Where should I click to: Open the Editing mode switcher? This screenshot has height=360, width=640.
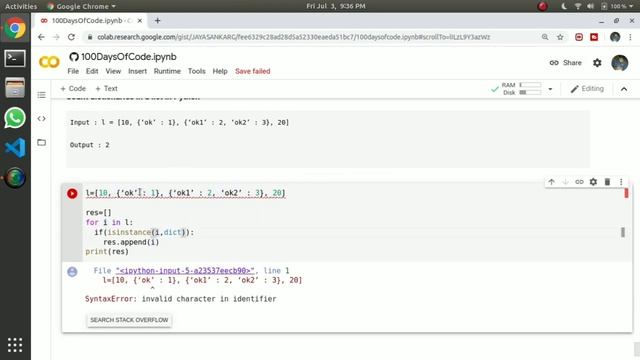(587, 89)
